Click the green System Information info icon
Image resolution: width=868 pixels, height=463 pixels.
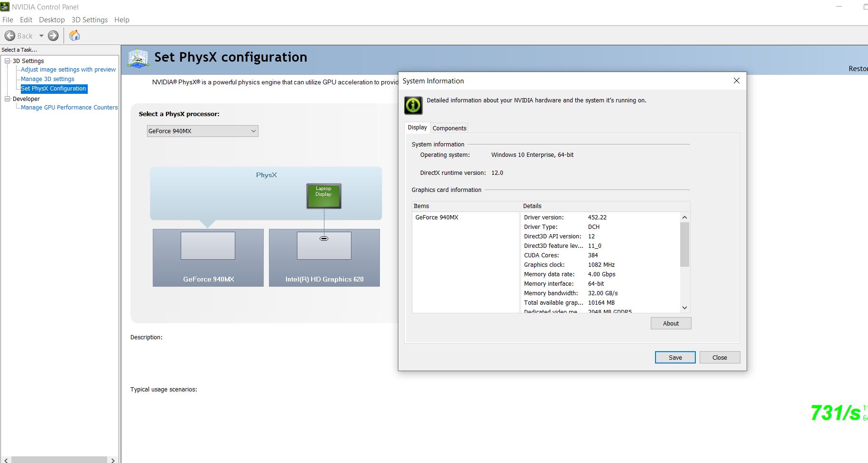(413, 105)
